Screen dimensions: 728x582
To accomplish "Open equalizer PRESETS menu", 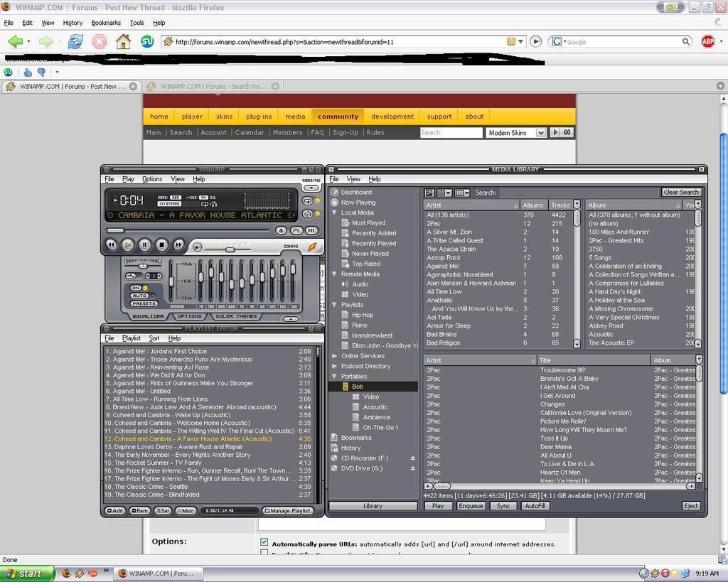I will 144,304.
